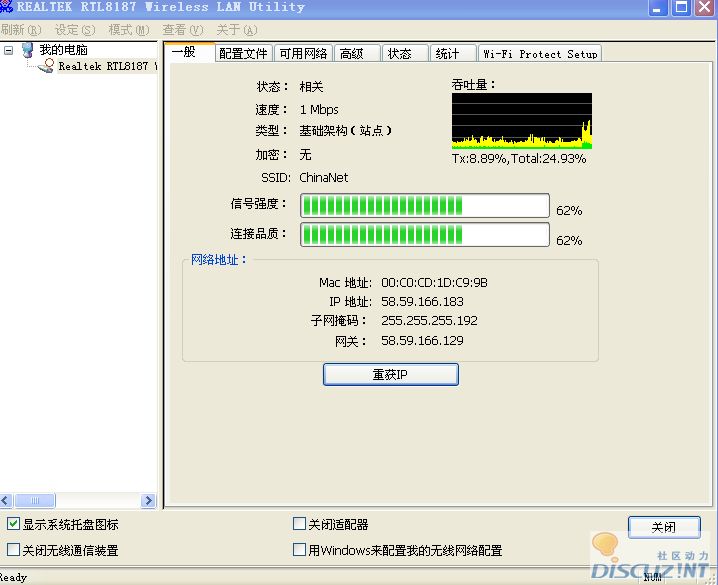Viewport: 718px width, 585px height.
Task: Open the 查看(V) menu
Action: [x=183, y=30]
